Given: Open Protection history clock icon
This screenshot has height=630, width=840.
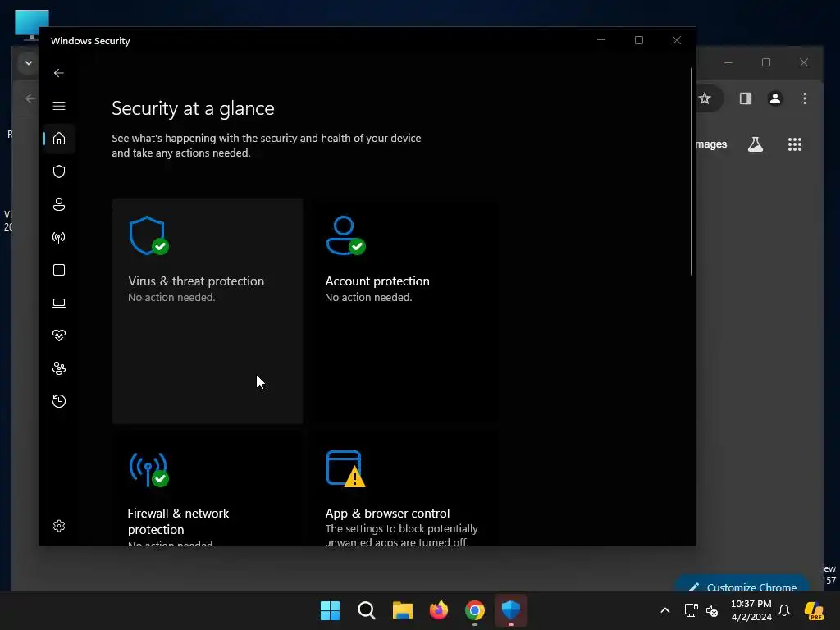Looking at the screenshot, I should coord(59,401).
